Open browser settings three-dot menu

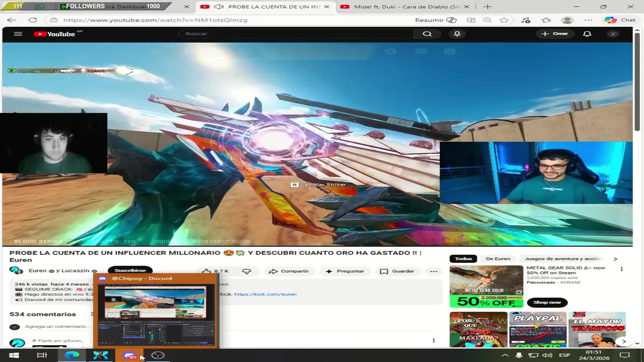[x=588, y=20]
